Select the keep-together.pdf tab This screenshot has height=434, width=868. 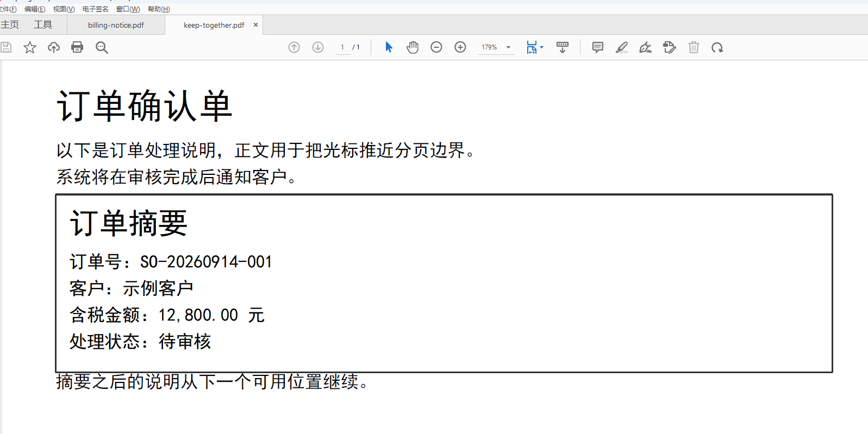point(214,25)
